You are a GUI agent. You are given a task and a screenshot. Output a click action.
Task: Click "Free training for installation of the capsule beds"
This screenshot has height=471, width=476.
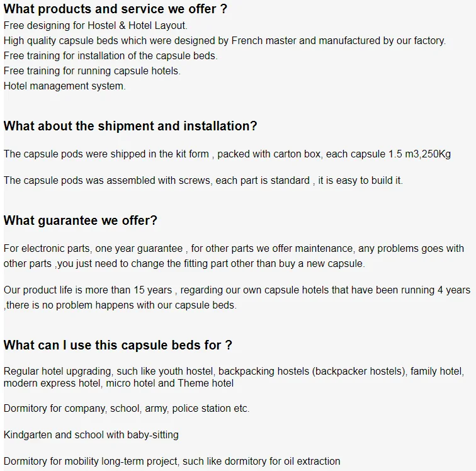110,56
